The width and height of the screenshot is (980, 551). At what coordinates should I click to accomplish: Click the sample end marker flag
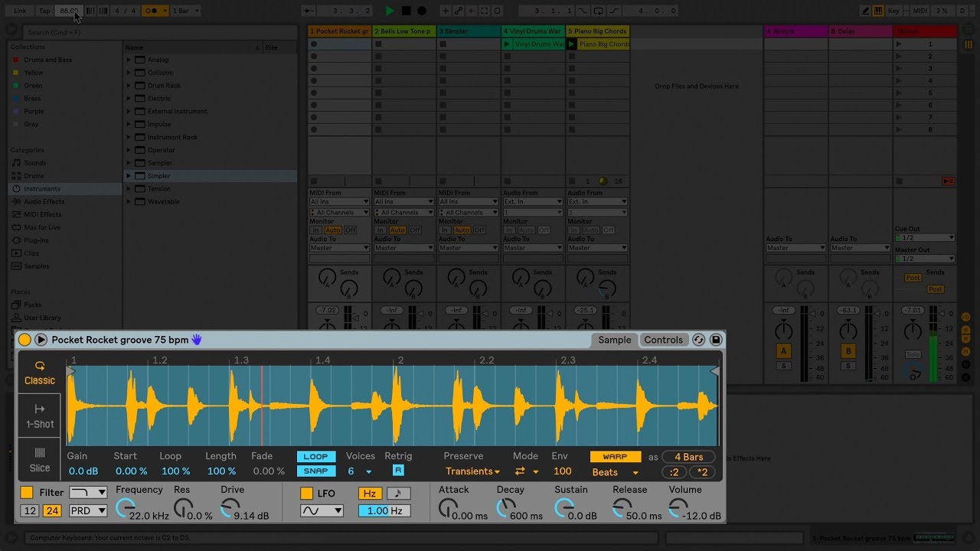[x=715, y=371]
